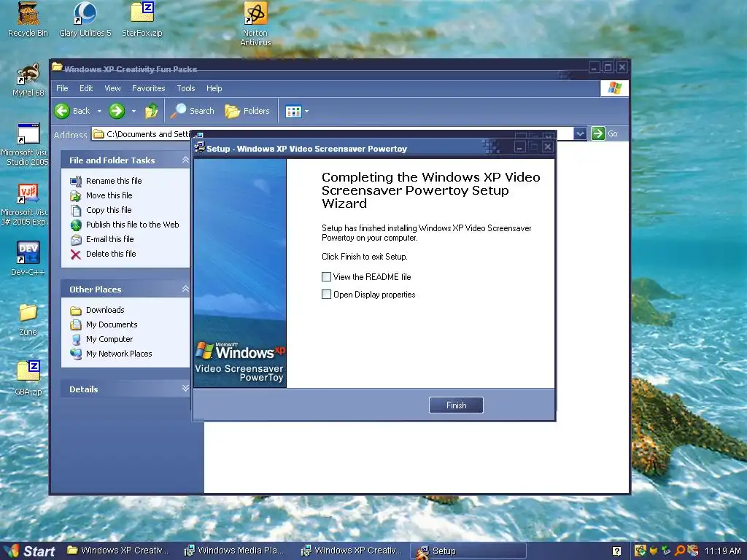The height and width of the screenshot is (560, 747).
Task: Collapse the File and Folder Tasks panel
Action: pyautogui.click(x=185, y=160)
